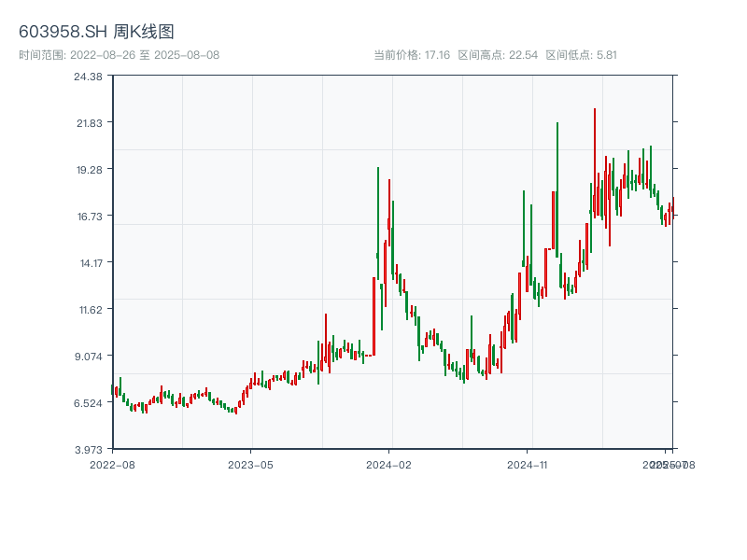Click the y-axis label 14.17

[x=91, y=263]
